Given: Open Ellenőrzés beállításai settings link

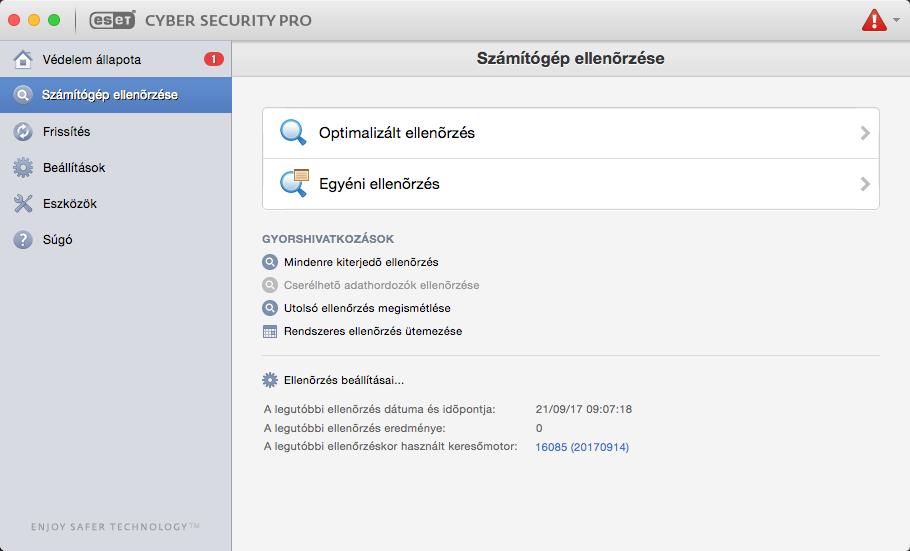Looking at the screenshot, I should point(344,380).
